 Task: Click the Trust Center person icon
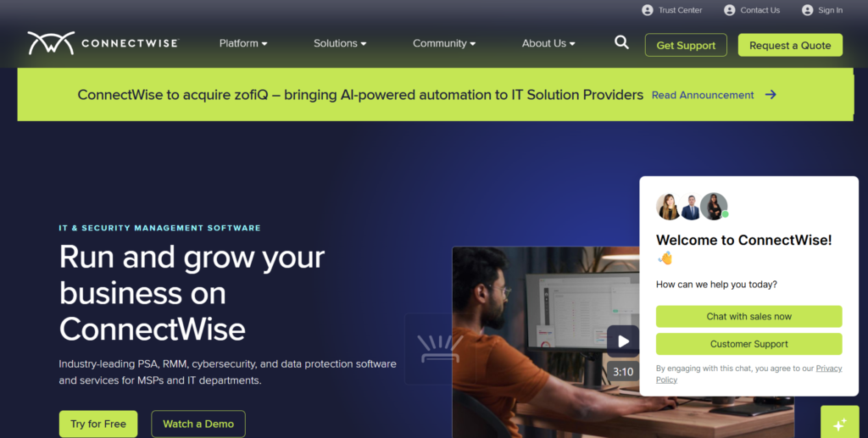click(x=647, y=10)
